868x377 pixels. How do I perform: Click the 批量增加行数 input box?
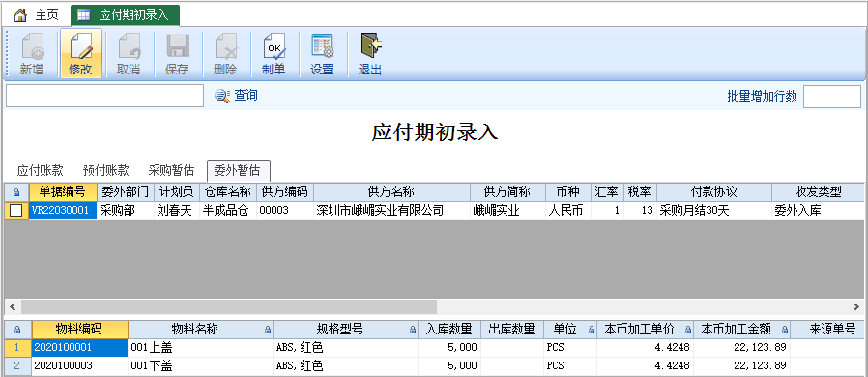point(832,97)
